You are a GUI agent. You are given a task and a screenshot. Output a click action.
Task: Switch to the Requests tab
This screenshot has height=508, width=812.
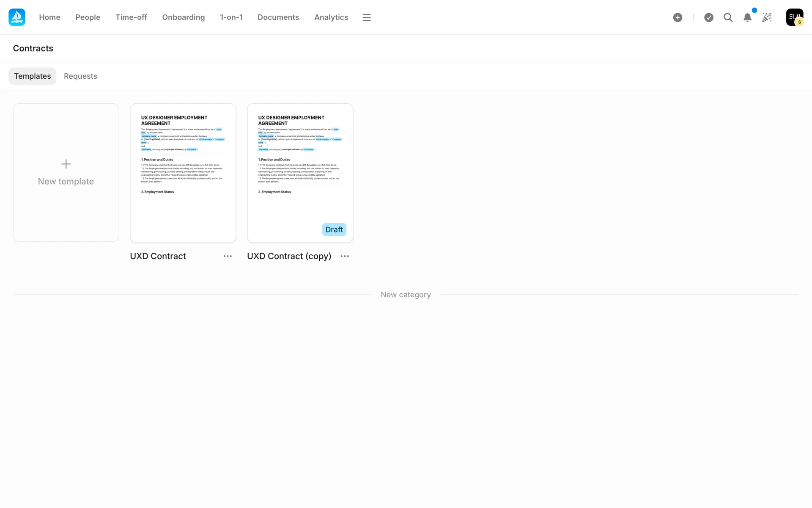point(80,76)
